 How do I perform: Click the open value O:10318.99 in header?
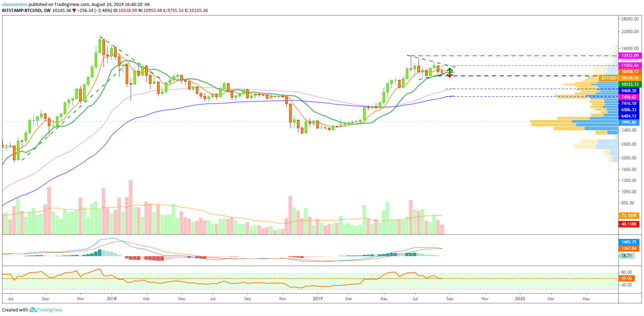click(x=125, y=11)
